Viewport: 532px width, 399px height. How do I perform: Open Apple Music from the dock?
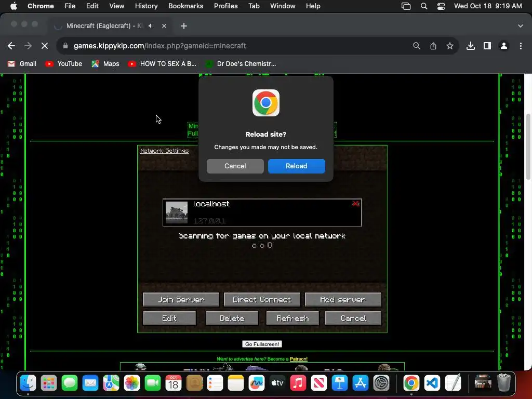pyautogui.click(x=298, y=383)
